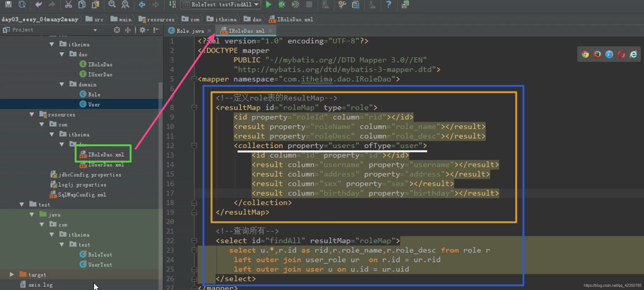Run RoleTest.testFindAll with green play button
This screenshot has height=290, width=644.
tap(268, 4)
